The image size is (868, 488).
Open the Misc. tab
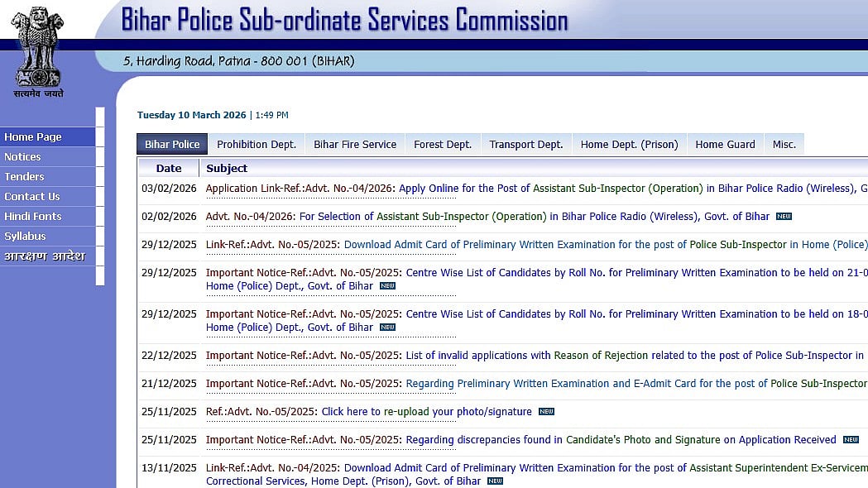pyautogui.click(x=784, y=144)
